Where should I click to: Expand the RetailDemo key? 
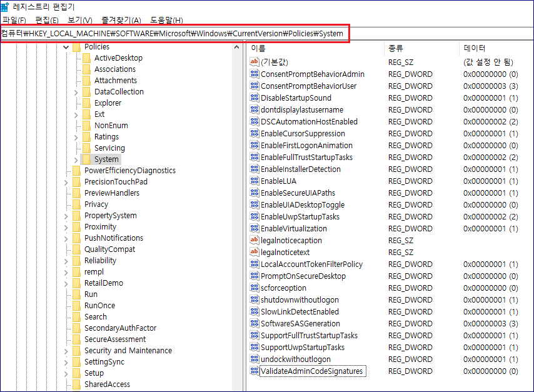point(66,283)
